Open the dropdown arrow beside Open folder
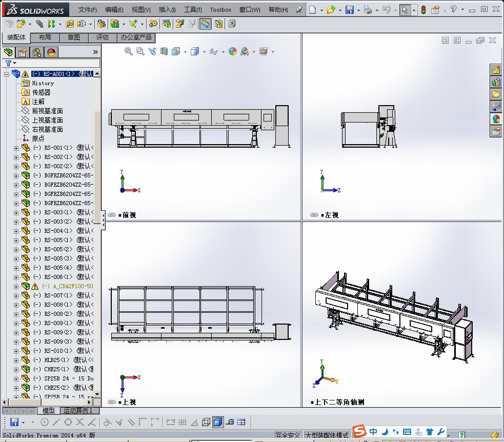 [340, 10]
